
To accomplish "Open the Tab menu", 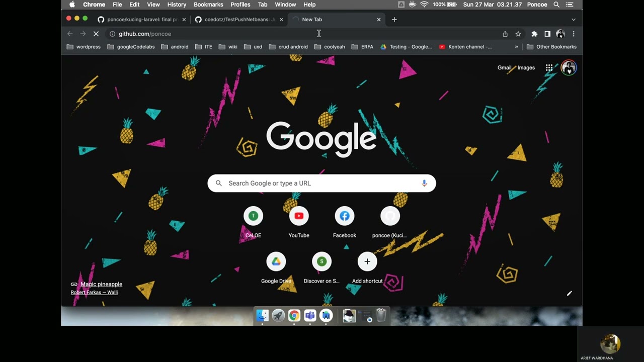I will coord(263,5).
